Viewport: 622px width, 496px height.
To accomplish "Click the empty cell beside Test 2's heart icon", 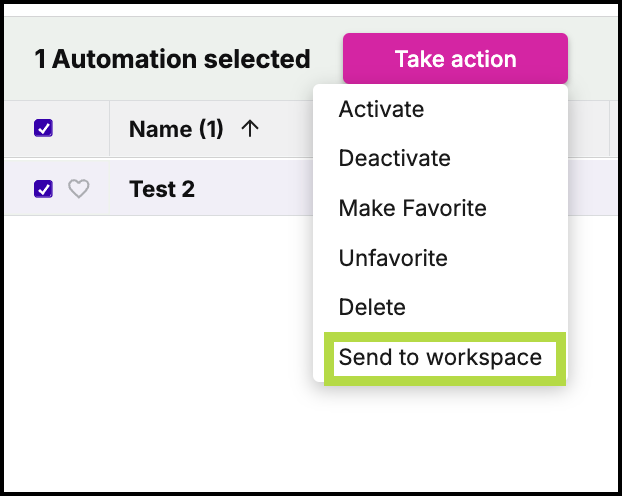I will [100, 187].
